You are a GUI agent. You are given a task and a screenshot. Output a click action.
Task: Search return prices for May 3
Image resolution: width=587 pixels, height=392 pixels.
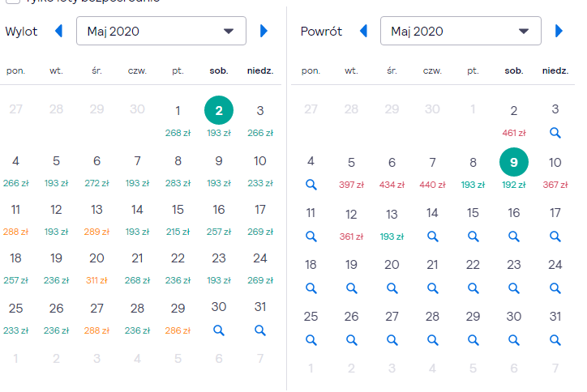tap(555, 132)
